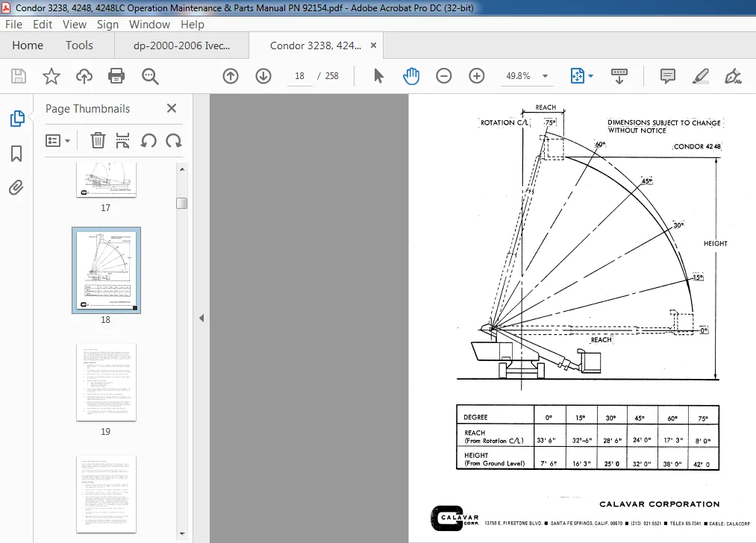Open the File menu
This screenshot has width=756, height=543.
13,25
